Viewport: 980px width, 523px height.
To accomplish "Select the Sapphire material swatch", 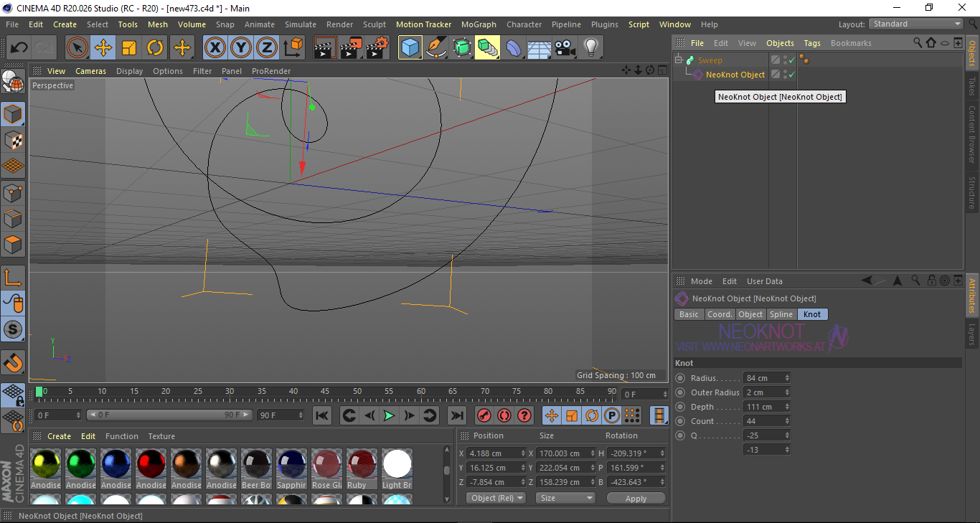I will click(x=291, y=470).
